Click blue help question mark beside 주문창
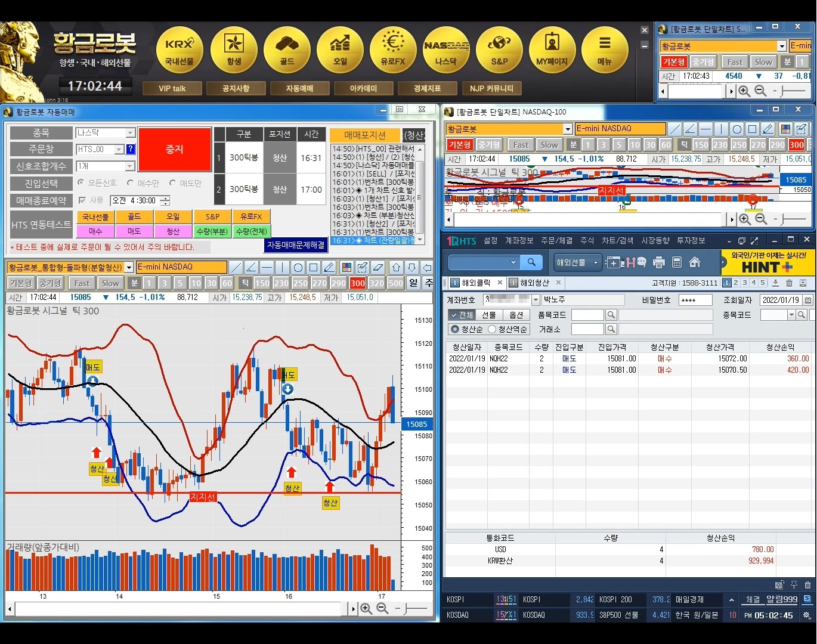Screen dimensions: 817x644 pos(131,149)
